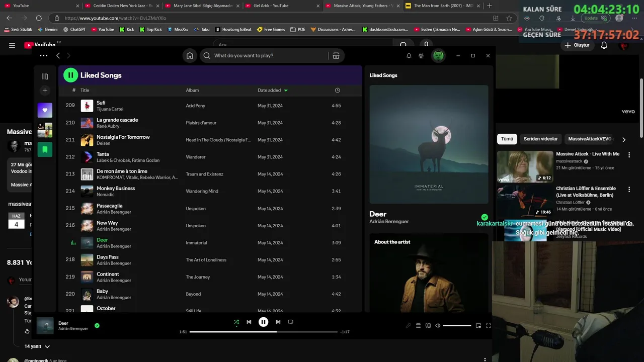This screenshot has width=644, height=362.
Task: Switch to the Ceddin Deden New York Jazz tab
Action: click(x=121, y=6)
